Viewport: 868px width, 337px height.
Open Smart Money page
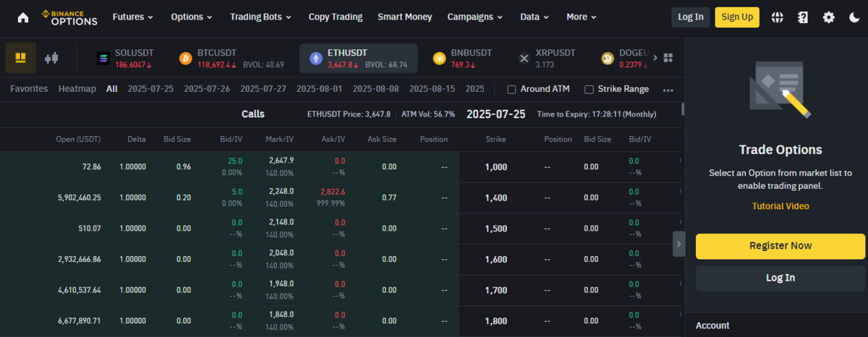[405, 17]
